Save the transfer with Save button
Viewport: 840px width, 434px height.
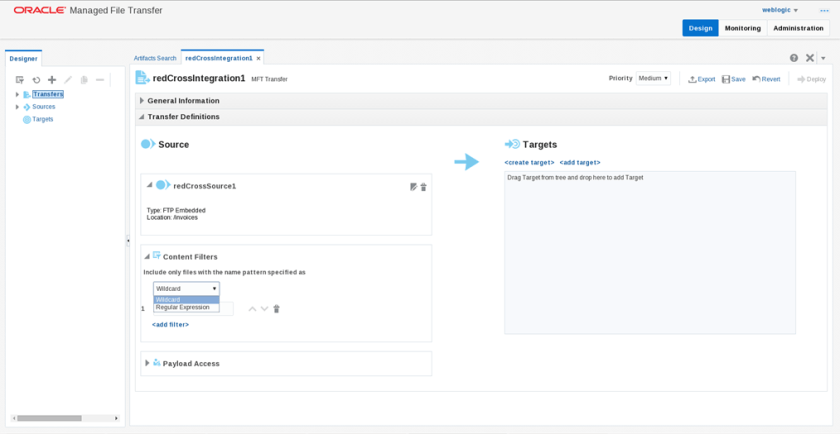(x=733, y=79)
